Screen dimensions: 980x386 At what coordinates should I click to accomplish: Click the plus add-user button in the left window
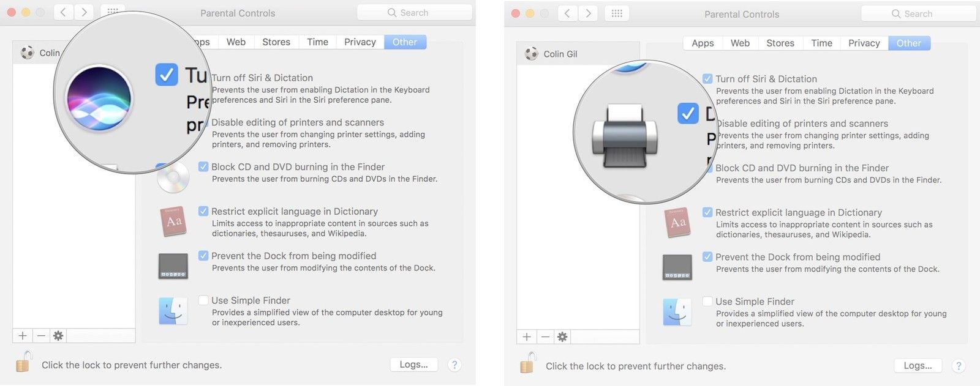23,336
